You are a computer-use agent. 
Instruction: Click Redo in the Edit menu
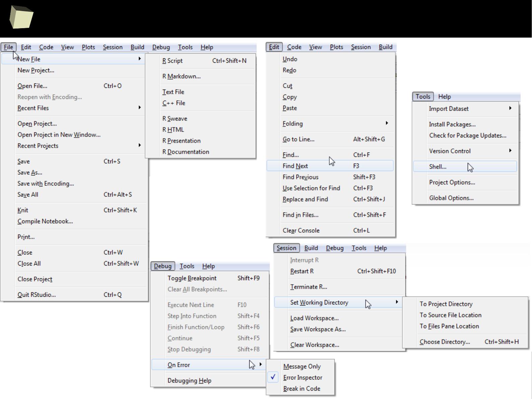289,70
